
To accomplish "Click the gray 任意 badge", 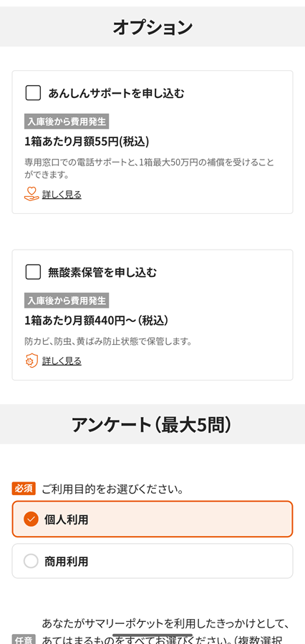I will tap(24, 640).
